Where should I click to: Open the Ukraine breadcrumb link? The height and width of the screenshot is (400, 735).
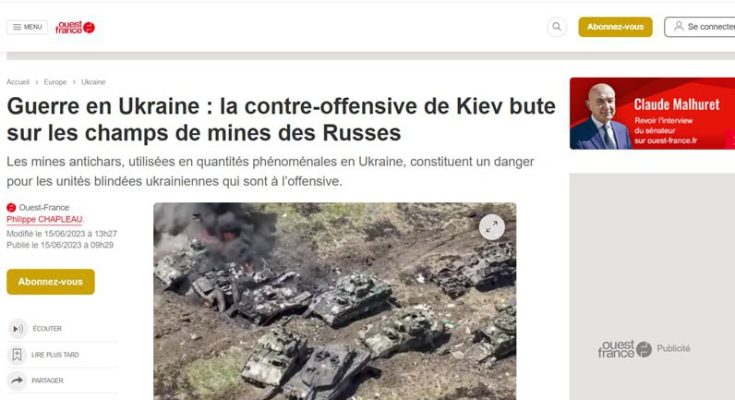click(93, 82)
